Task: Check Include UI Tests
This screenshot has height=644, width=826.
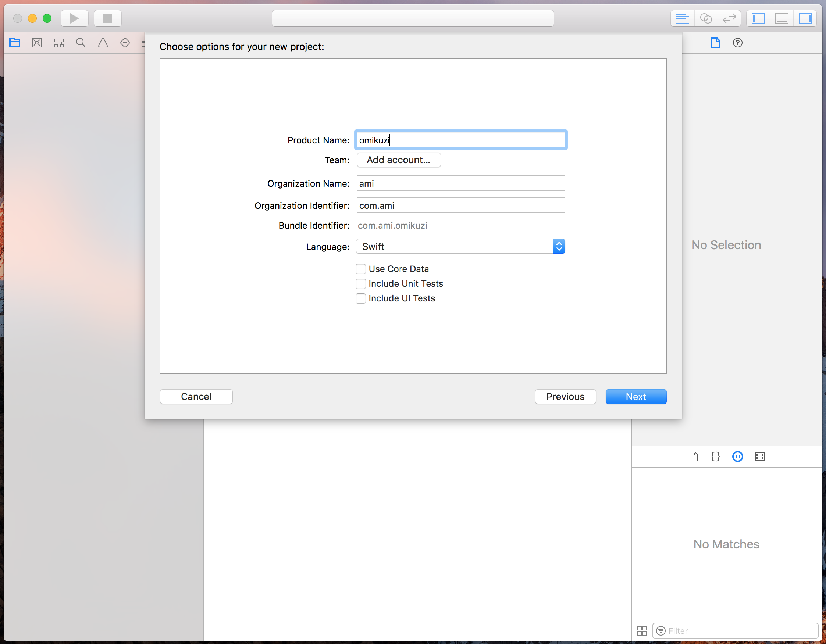Action: click(x=361, y=298)
